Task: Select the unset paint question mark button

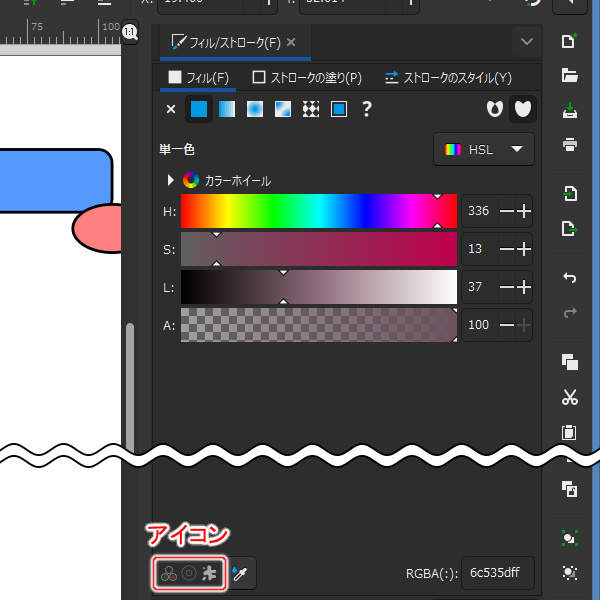Action: click(x=367, y=109)
